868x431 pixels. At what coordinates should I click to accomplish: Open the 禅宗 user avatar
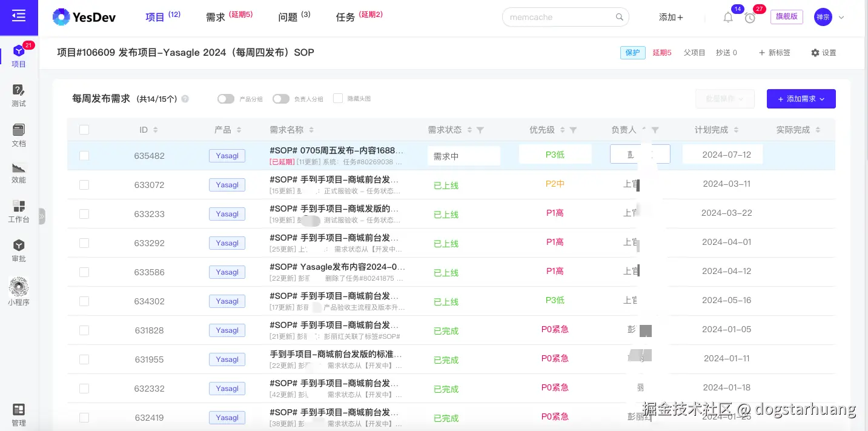tap(823, 17)
